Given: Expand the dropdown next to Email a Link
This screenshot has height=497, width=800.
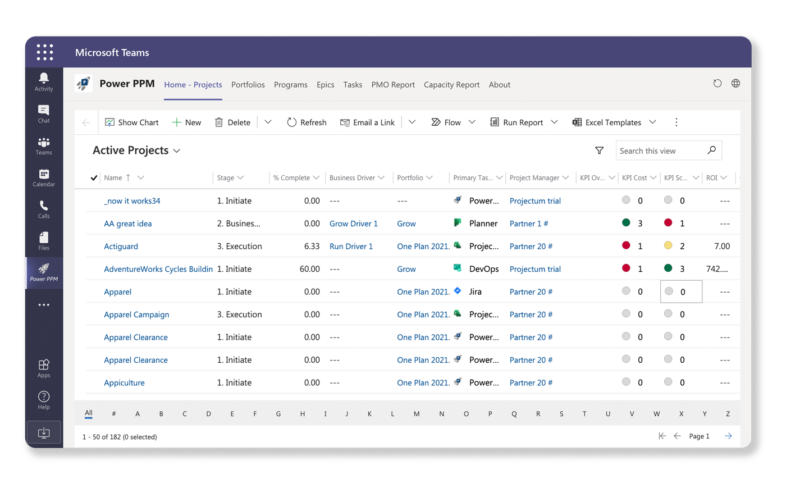Looking at the screenshot, I should coord(412,122).
